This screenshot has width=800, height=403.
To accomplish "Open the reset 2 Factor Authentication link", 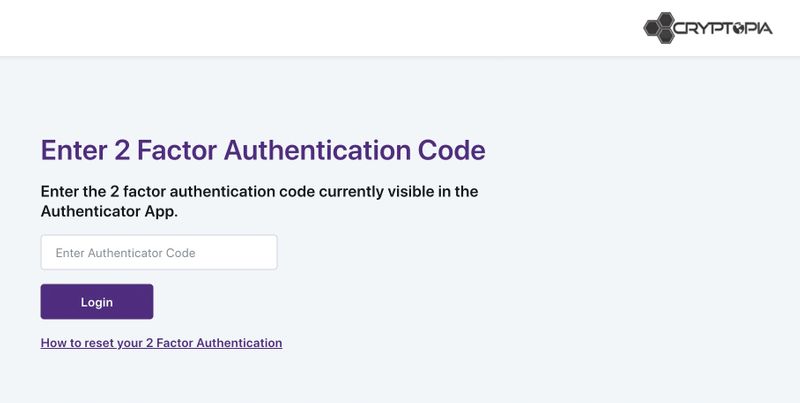I will click(x=161, y=343).
